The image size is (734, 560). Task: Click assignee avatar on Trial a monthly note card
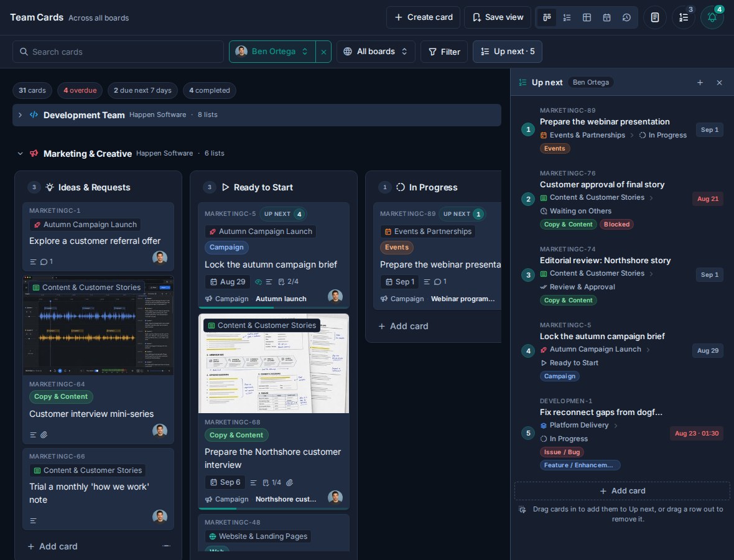tap(160, 516)
